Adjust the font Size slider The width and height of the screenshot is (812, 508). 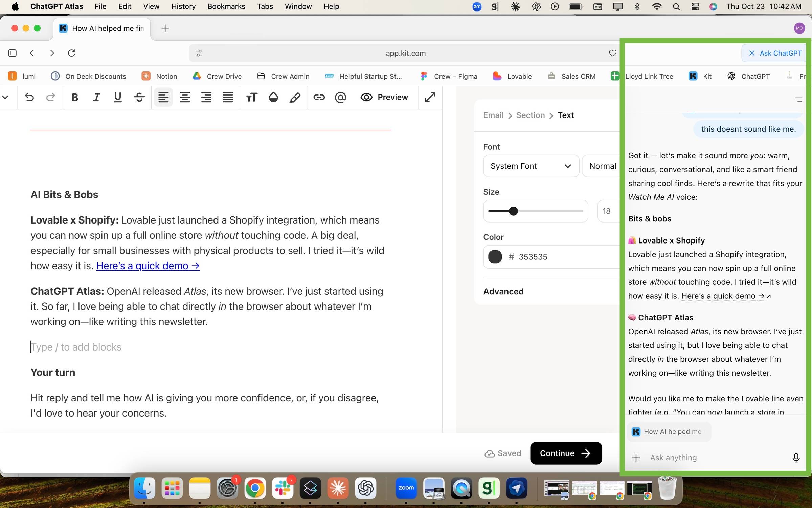point(535,211)
